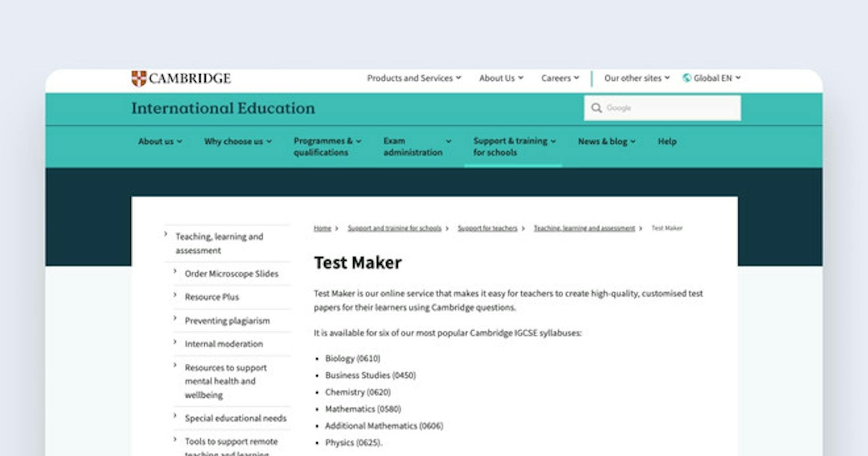Click the Test Maker breadcrumb text
This screenshot has height=456, width=868.
[x=667, y=228]
